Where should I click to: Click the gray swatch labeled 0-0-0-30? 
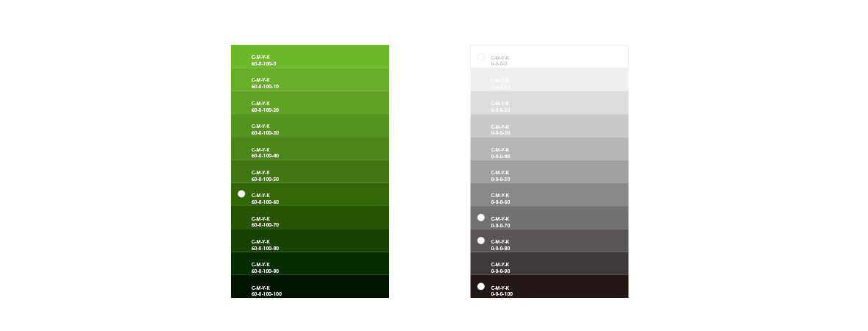549,126
